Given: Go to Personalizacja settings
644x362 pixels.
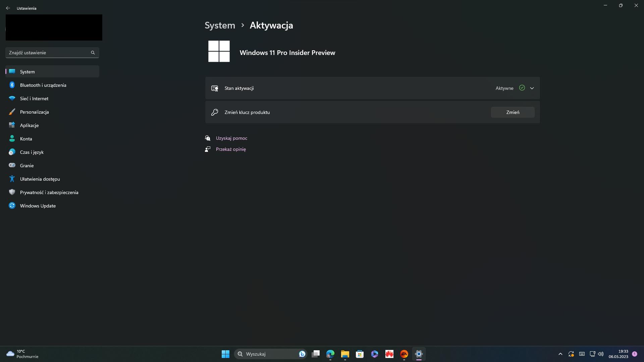Looking at the screenshot, I should click(x=52, y=112).
